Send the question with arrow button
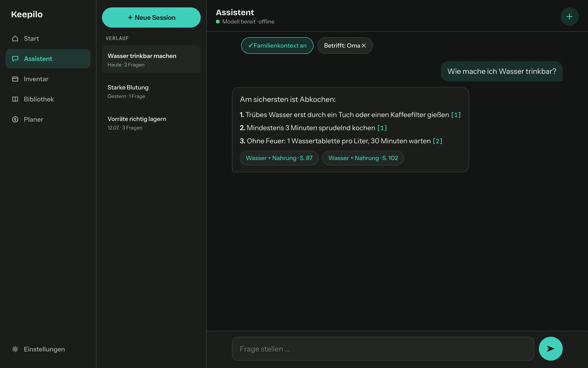 click(x=551, y=348)
